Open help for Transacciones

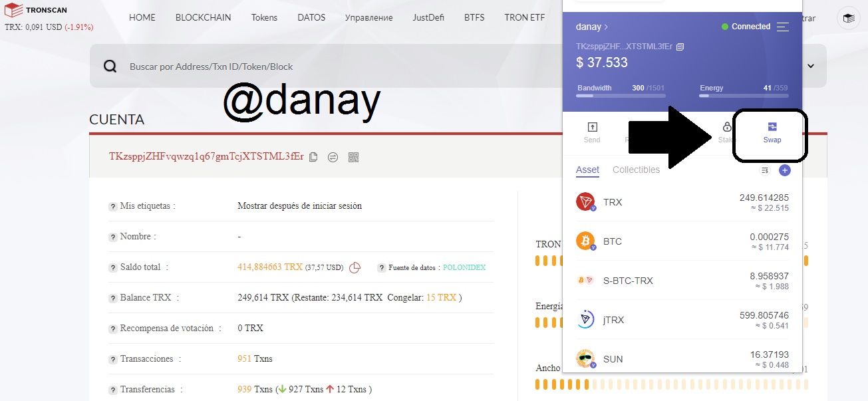coord(113,359)
